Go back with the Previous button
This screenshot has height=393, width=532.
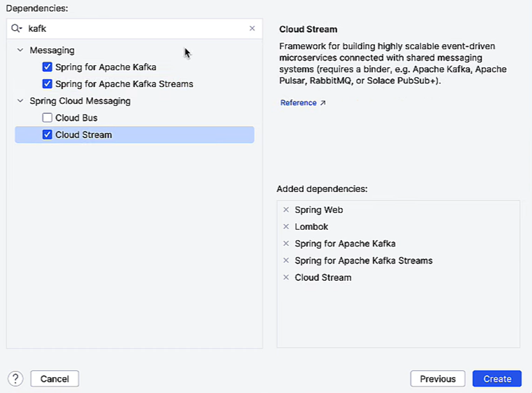[438, 379]
